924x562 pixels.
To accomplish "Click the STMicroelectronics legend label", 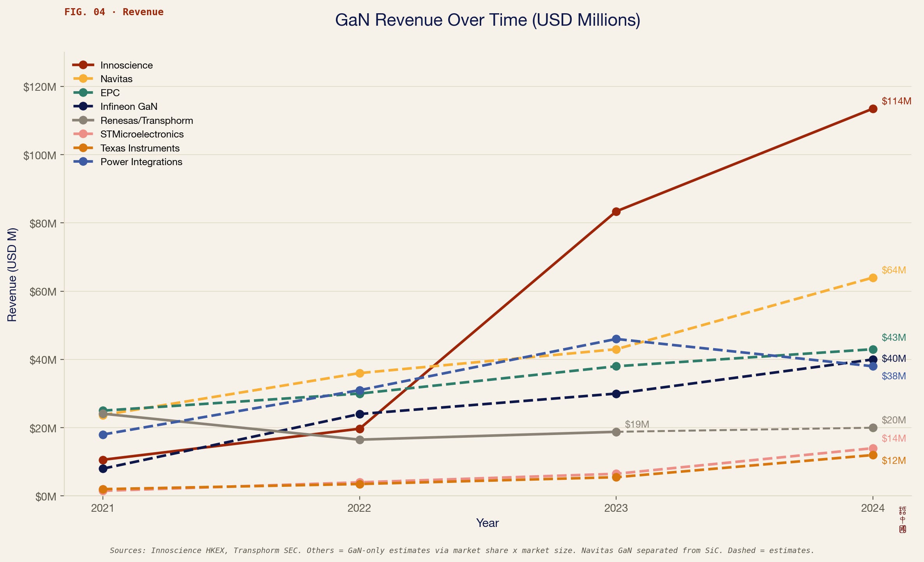I will tap(142, 134).
